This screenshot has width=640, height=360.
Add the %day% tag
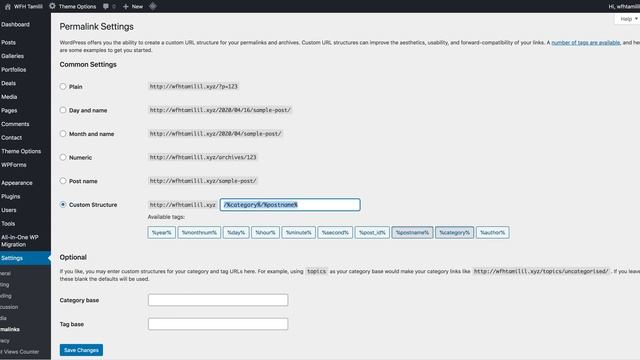tap(236, 232)
